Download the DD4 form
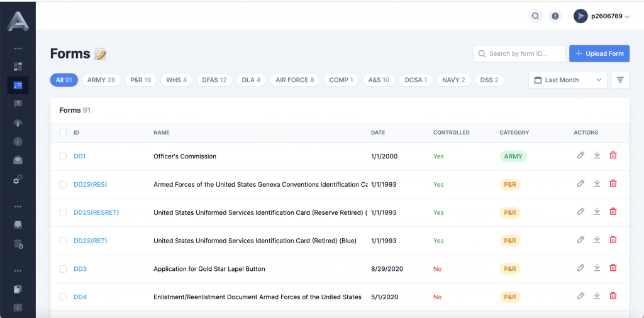Image resolution: width=644 pixels, height=318 pixels. (597, 295)
